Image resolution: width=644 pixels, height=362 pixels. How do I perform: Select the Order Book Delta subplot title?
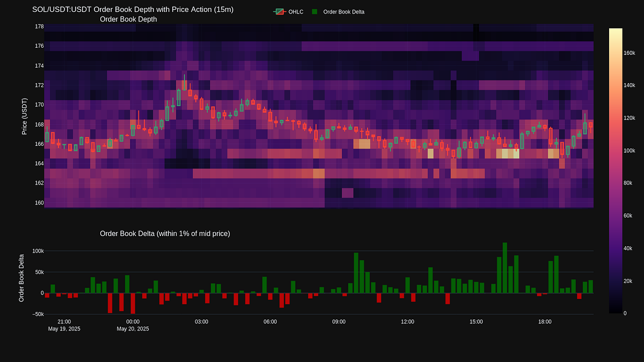(x=165, y=233)
